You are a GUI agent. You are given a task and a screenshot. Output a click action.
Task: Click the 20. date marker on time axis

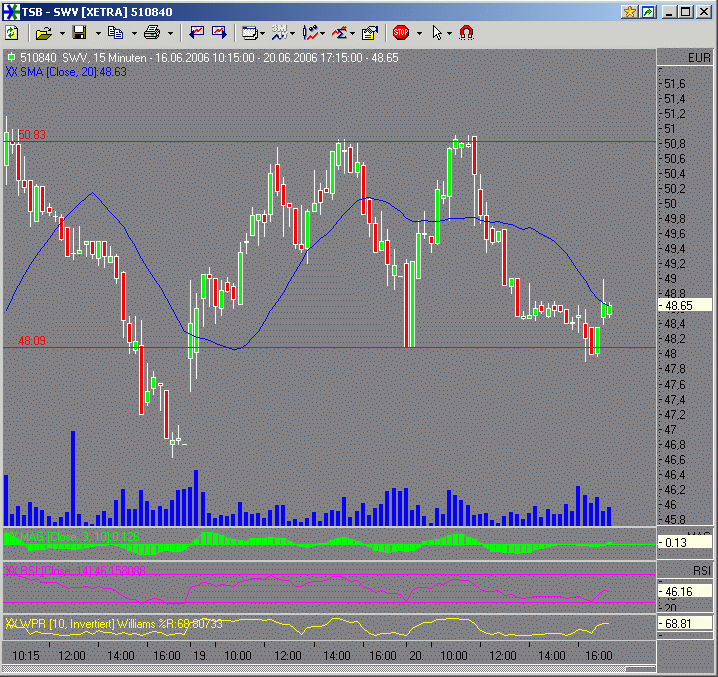pyautogui.click(x=416, y=655)
